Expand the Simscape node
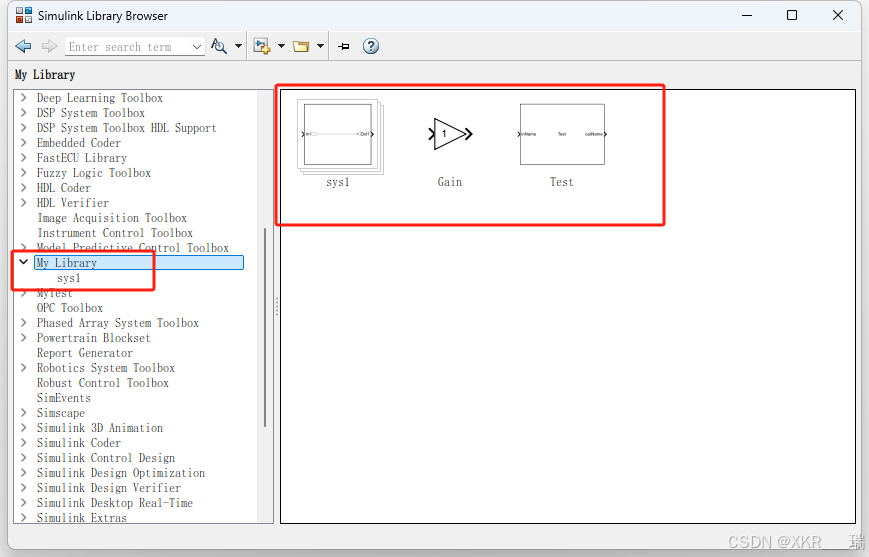 (23, 412)
